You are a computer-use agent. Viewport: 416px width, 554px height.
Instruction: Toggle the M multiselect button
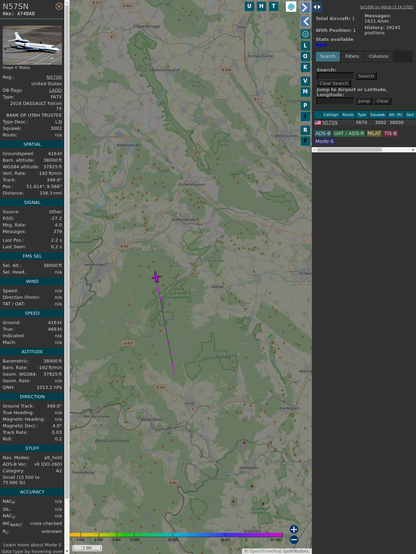(305, 92)
